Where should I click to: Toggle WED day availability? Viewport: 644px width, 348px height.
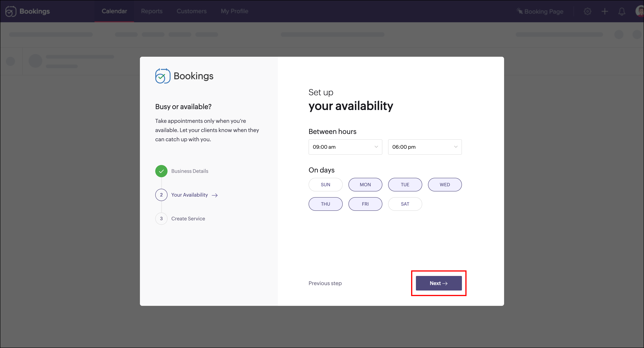pos(445,185)
